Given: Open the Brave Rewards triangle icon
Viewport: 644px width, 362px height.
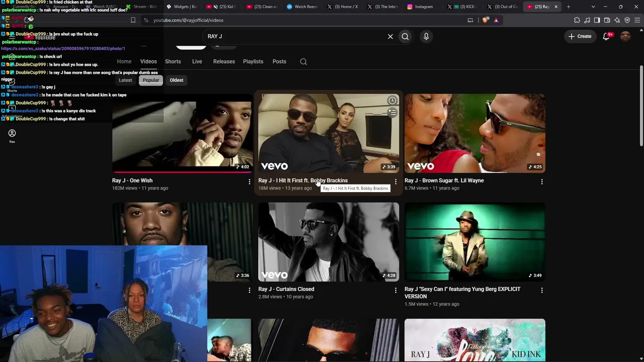Looking at the screenshot, I should pyautogui.click(x=496, y=20).
